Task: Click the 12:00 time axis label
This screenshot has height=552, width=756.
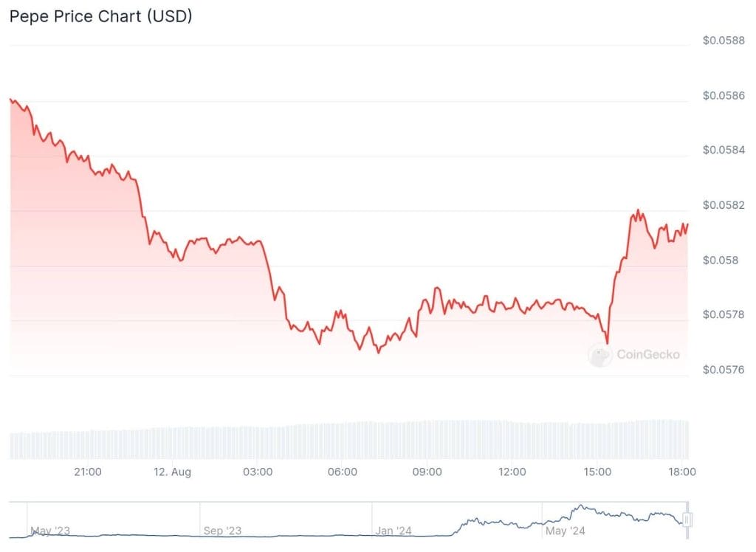Action: coord(512,472)
